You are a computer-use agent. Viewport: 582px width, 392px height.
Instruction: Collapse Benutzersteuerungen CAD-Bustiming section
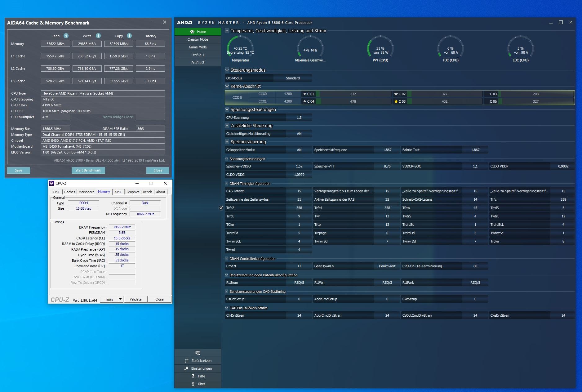pyautogui.click(x=227, y=292)
